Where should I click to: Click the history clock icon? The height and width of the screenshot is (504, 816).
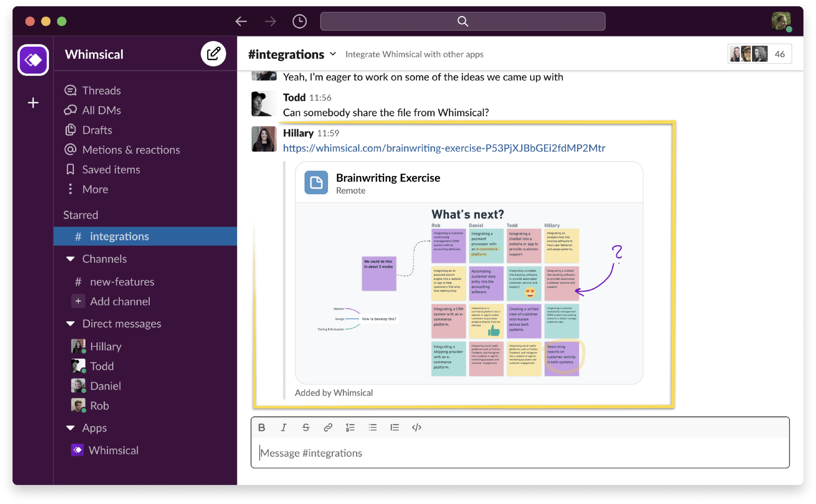point(299,22)
